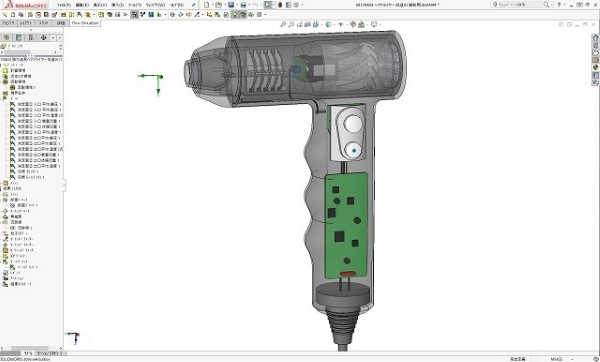This screenshot has width=600, height=362.
Task: Click the New document icon in title toolbar
Action: [x=207, y=5]
